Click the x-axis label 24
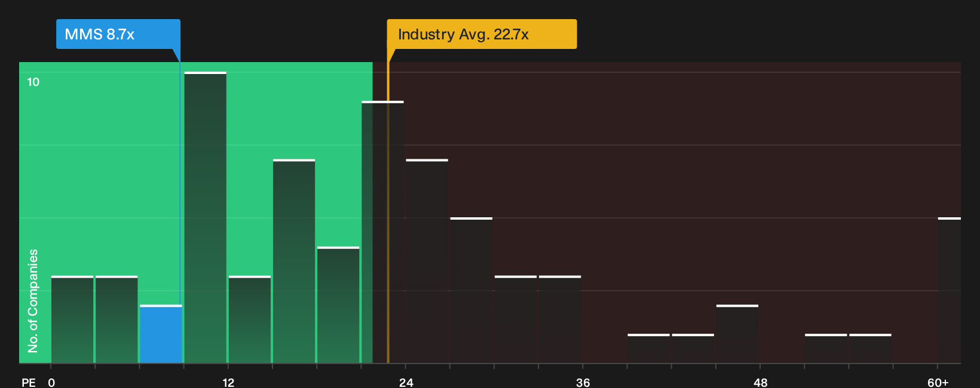980x388 pixels. point(406,382)
